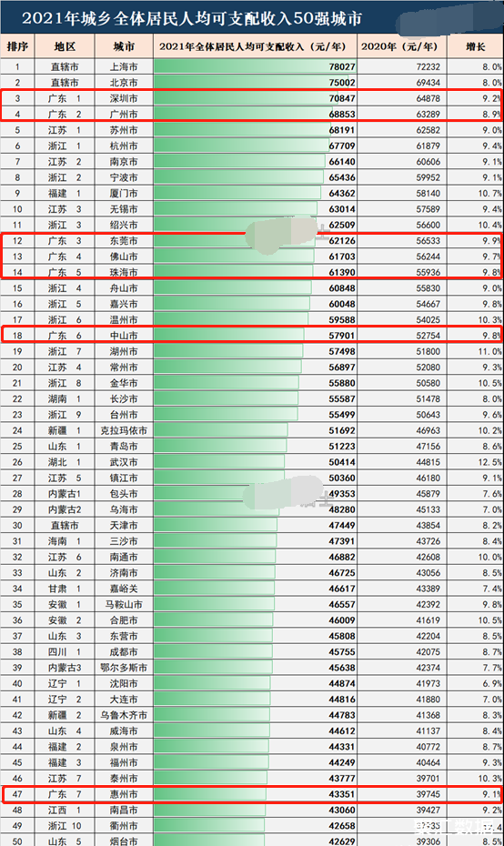Select the 2020年（元/年）column header
The width and height of the screenshot is (504, 846).
(x=401, y=46)
